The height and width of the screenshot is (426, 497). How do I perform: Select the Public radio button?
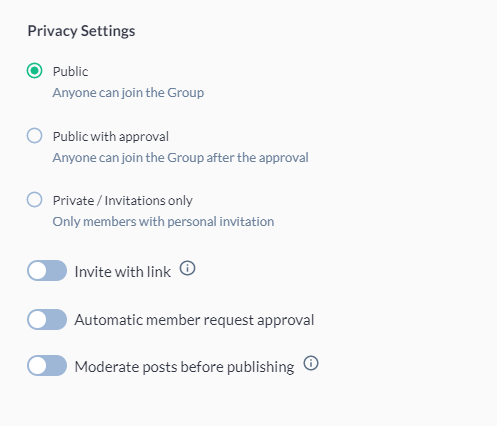[x=35, y=71]
